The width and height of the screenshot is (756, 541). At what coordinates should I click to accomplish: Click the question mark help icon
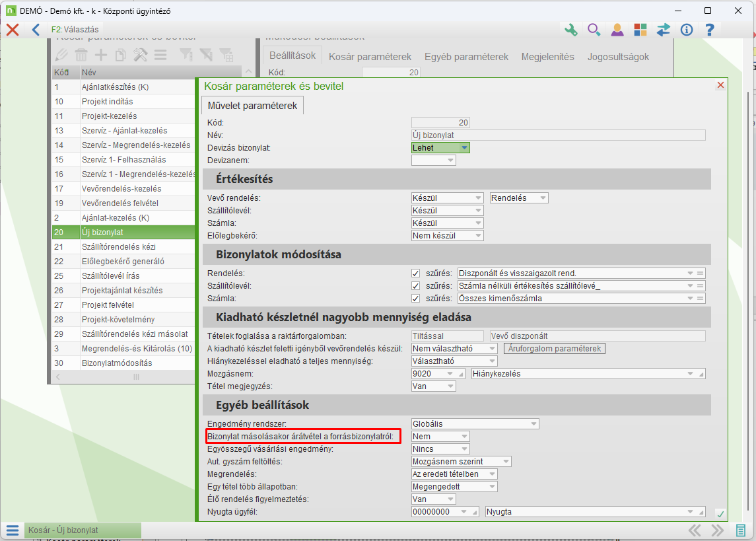709,30
